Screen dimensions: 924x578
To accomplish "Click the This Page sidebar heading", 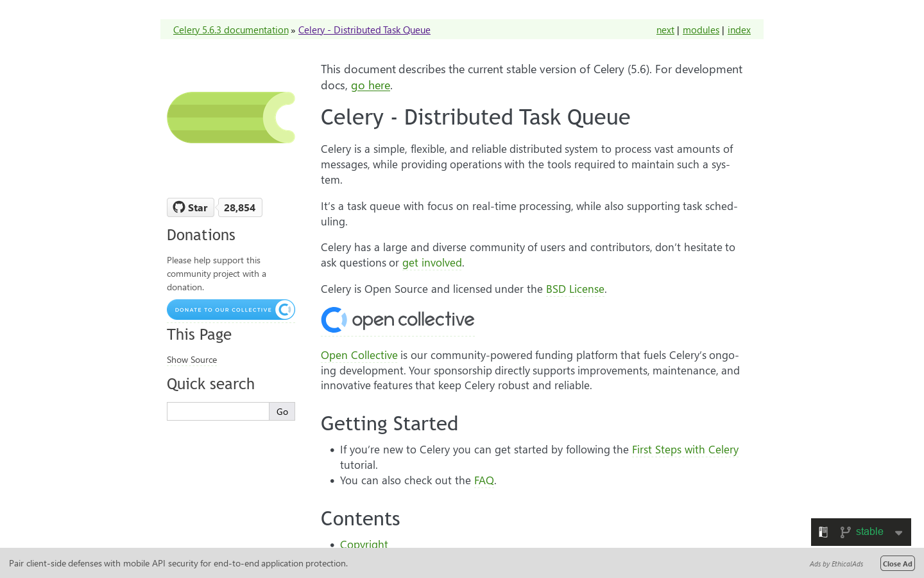I will click(199, 334).
